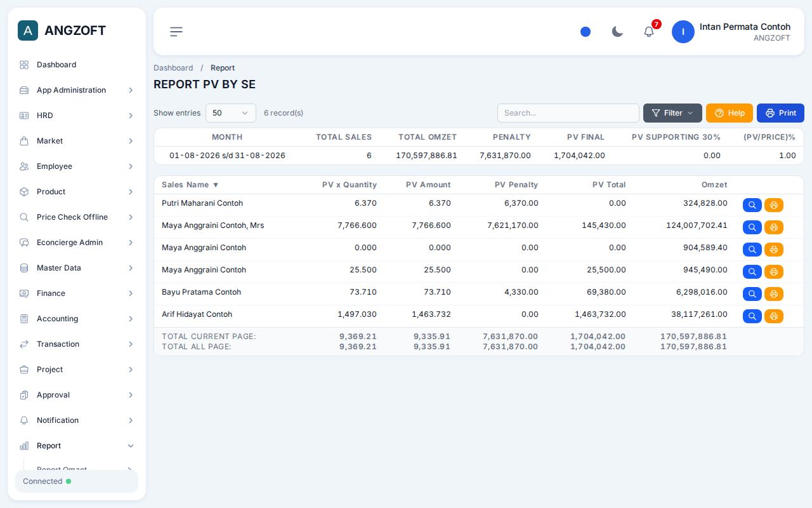This screenshot has width=812, height=508.
Task: Expand the HRD menu chevron
Action: (x=131, y=116)
